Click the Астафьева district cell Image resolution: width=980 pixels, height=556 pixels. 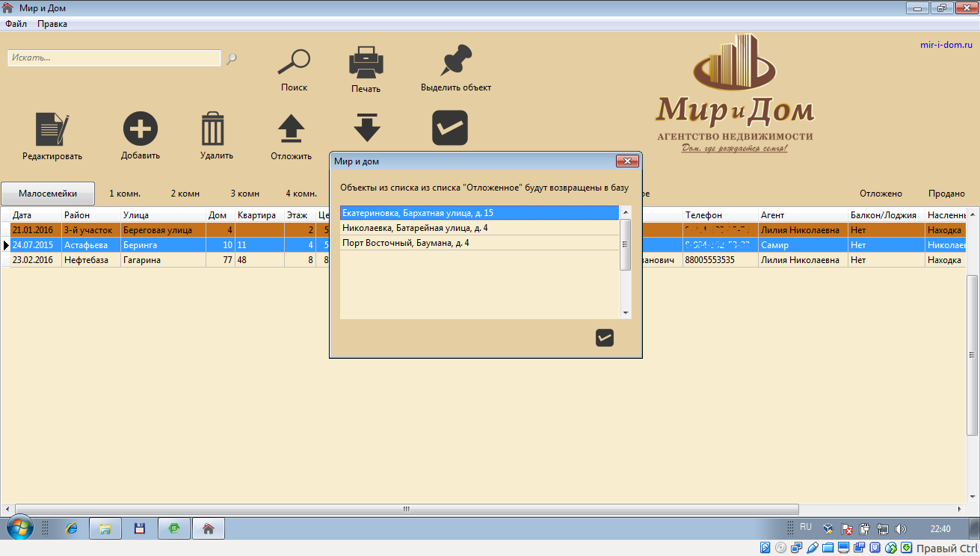[x=91, y=245]
